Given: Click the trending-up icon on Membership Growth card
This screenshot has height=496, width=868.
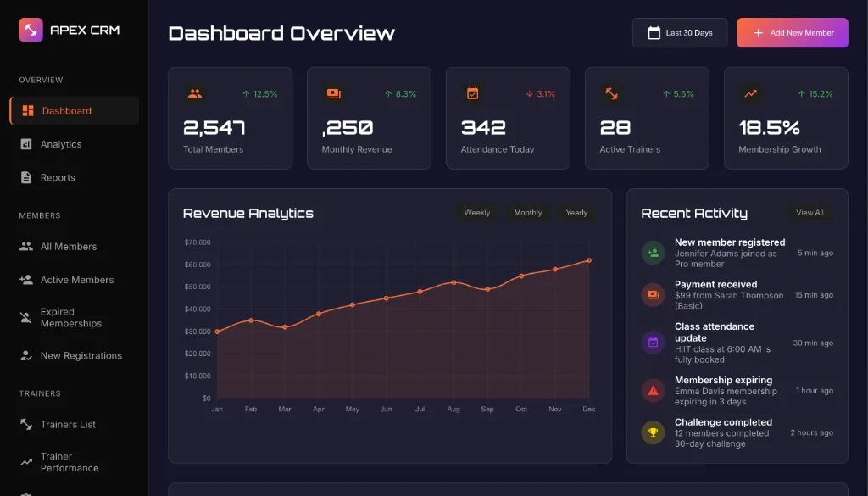Looking at the screenshot, I should coord(750,93).
